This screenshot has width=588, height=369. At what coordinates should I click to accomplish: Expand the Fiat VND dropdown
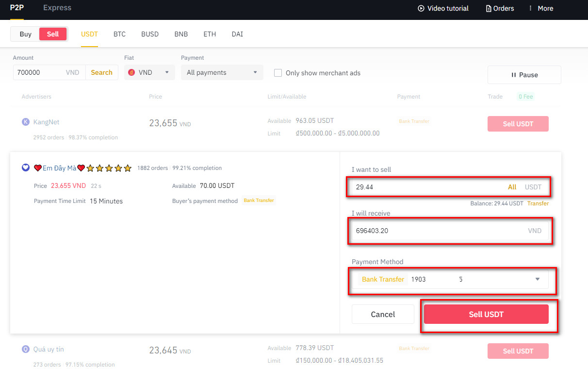149,72
